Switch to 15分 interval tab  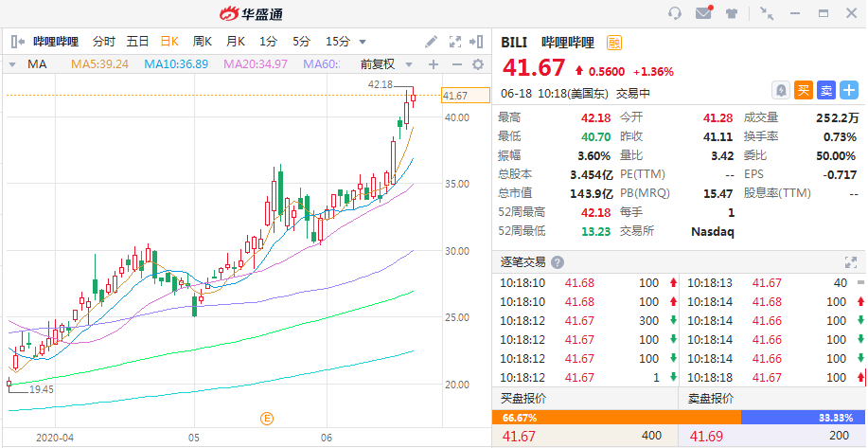pos(338,41)
